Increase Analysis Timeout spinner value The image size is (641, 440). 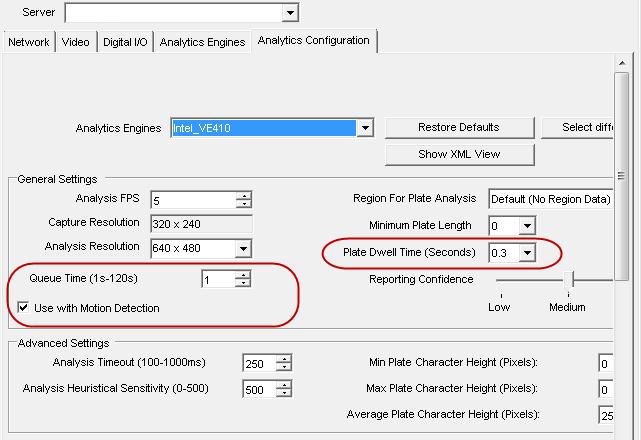pos(283,359)
